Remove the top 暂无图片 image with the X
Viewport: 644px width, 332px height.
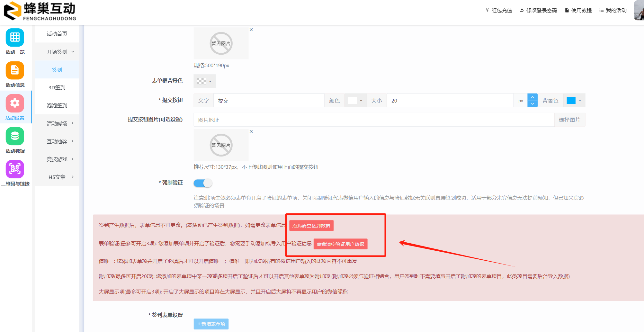point(251,30)
